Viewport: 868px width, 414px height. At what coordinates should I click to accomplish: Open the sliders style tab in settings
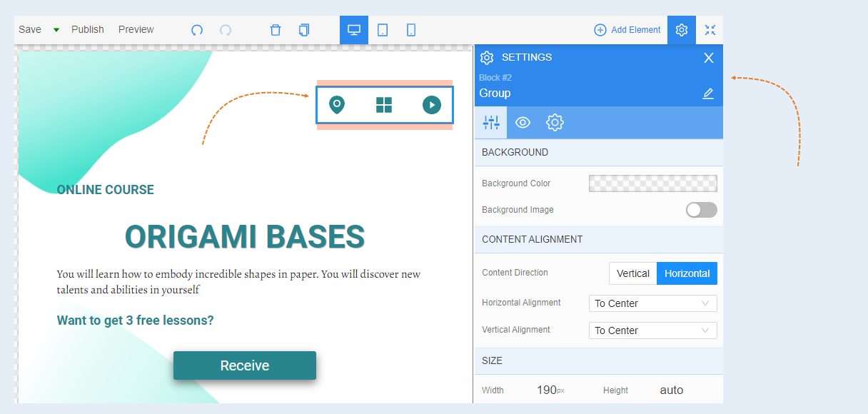click(491, 123)
